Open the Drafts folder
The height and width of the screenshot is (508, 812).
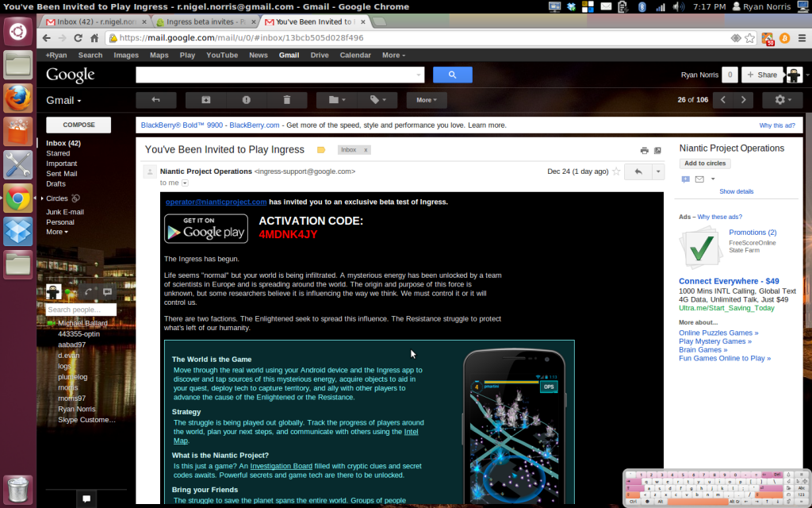(56, 184)
